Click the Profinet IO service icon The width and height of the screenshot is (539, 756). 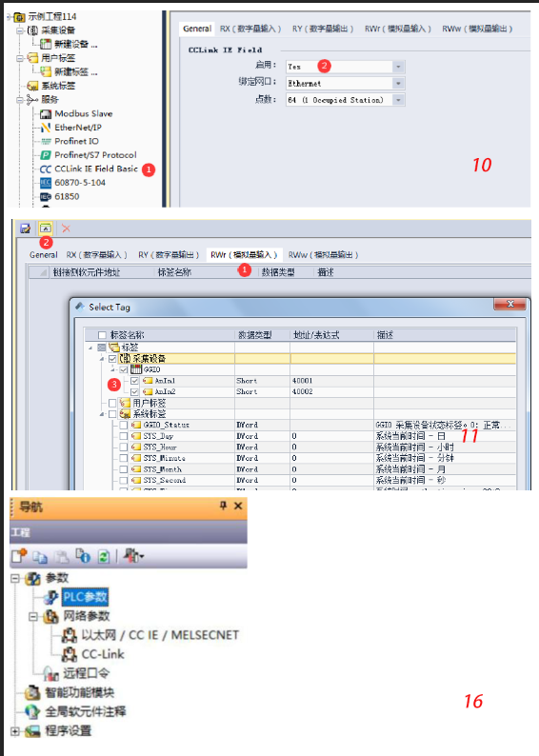46,141
